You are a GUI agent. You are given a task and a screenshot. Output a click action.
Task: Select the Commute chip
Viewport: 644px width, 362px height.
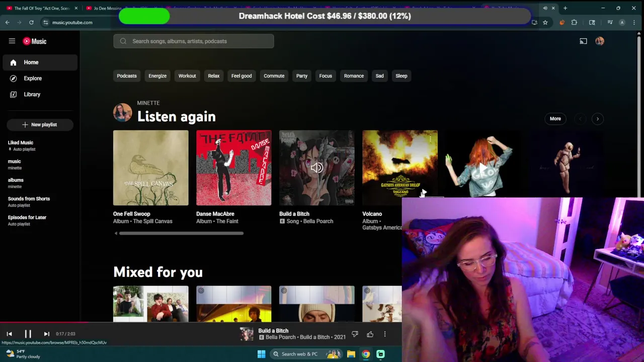point(274,76)
